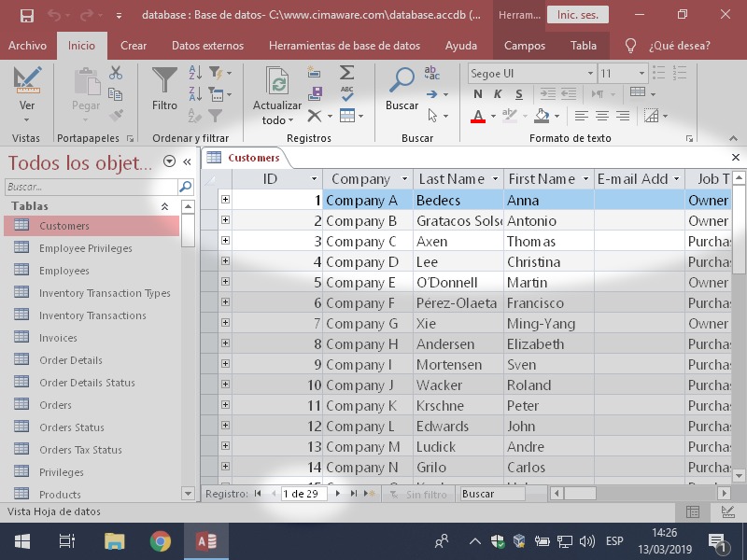Toggle bold (N) text formatting
Image resolution: width=747 pixels, height=560 pixels.
(478, 94)
